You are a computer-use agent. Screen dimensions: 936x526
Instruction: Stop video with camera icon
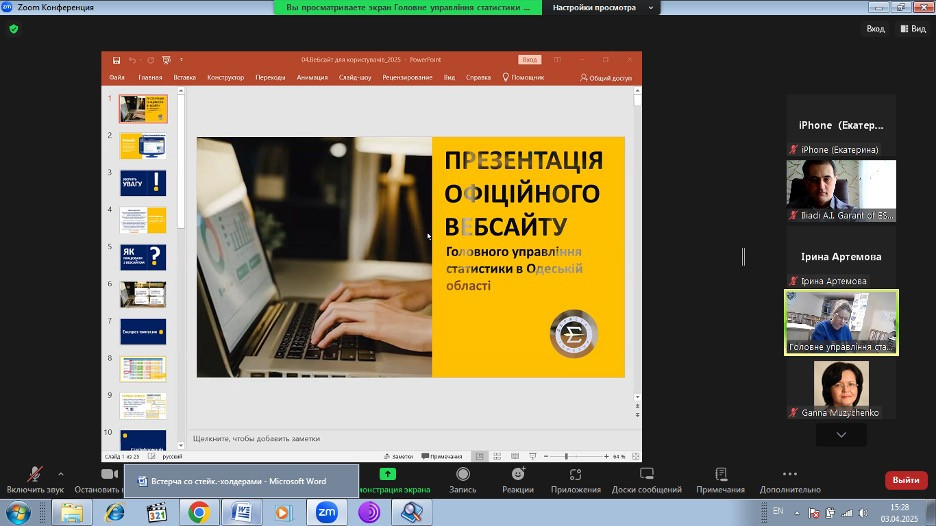pos(109,474)
